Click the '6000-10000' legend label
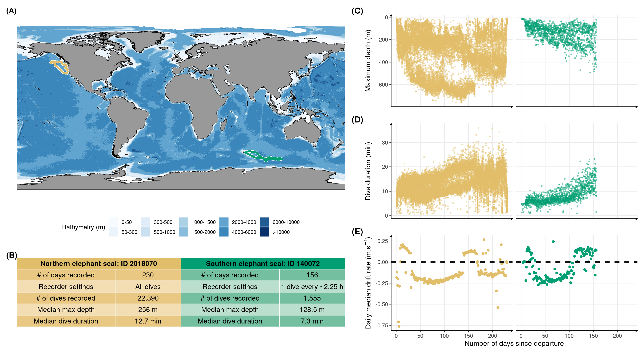The height and width of the screenshot is (354, 644). 286,222
